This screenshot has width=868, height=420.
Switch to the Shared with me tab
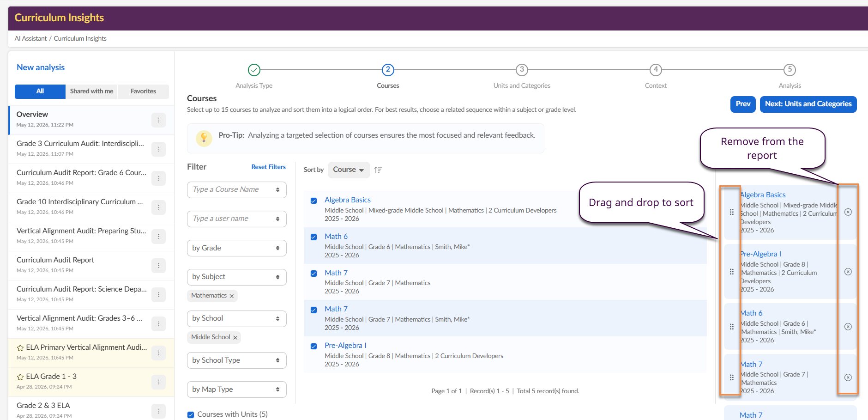coord(91,91)
